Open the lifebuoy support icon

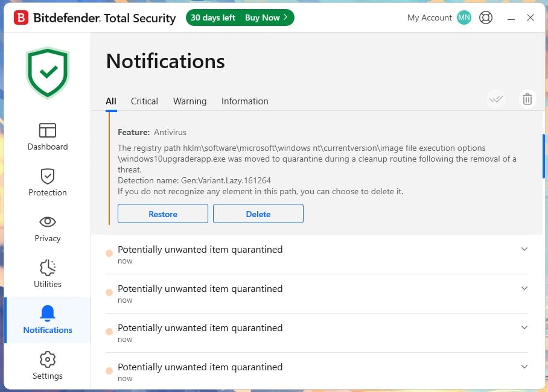tap(485, 17)
